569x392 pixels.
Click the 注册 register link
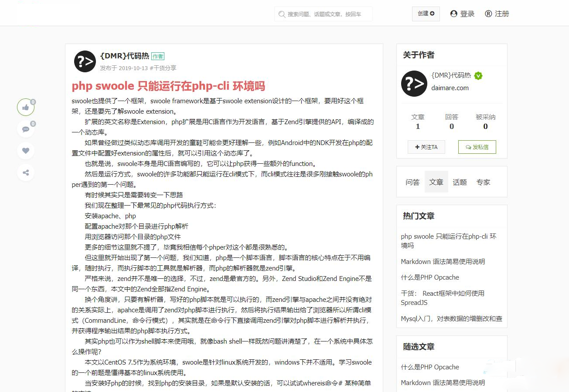[497, 14]
